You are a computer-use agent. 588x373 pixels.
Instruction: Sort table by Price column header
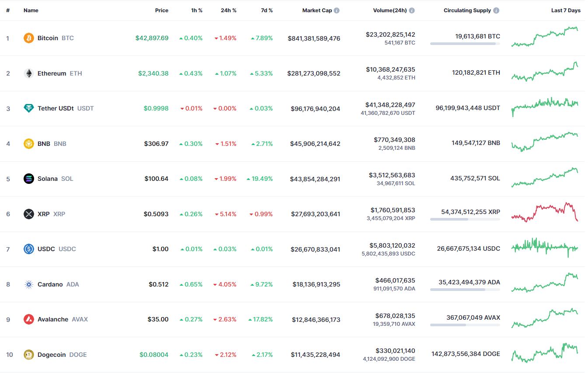click(162, 10)
